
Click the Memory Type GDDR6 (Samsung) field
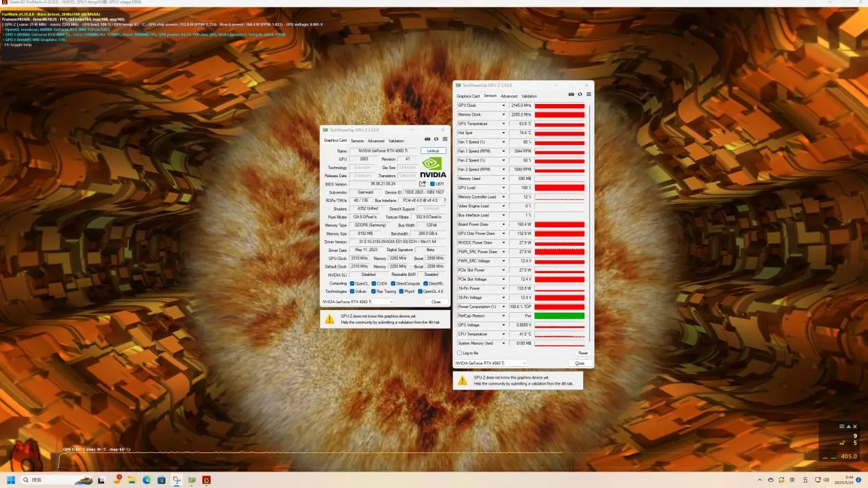point(371,225)
